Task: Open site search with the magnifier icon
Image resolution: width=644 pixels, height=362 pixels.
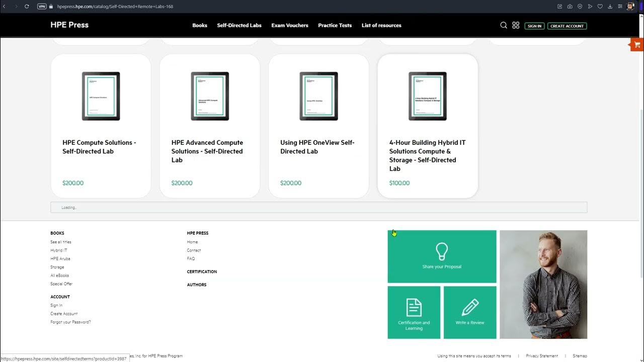Action: [x=504, y=25]
